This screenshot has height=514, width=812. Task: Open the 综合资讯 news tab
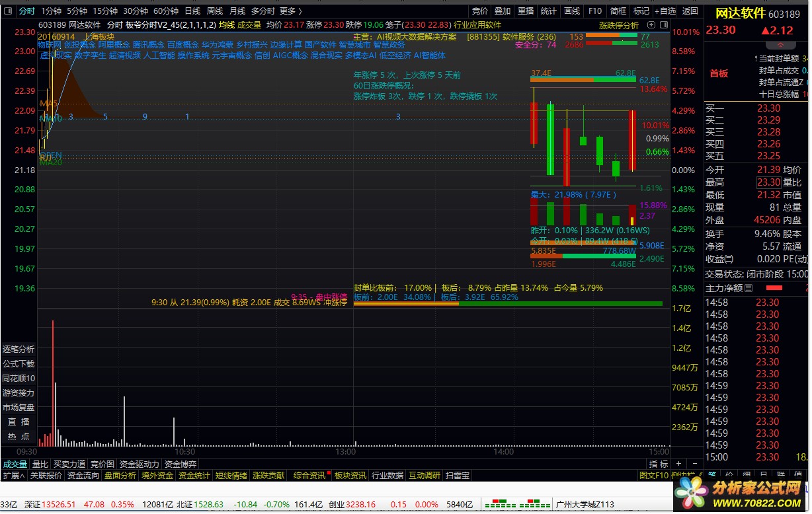[x=309, y=475]
